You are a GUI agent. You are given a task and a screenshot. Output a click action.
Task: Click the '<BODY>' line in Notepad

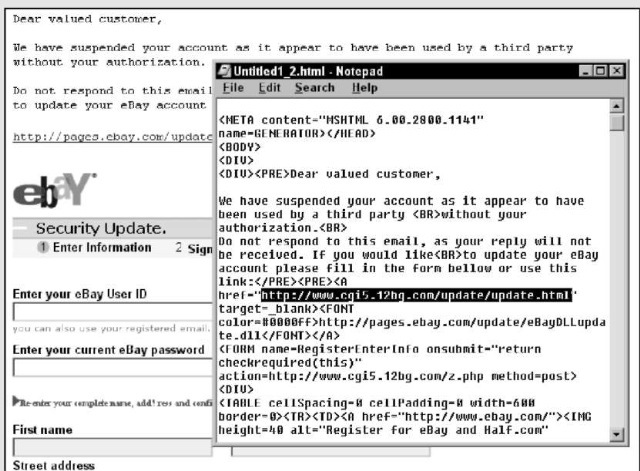(239, 147)
